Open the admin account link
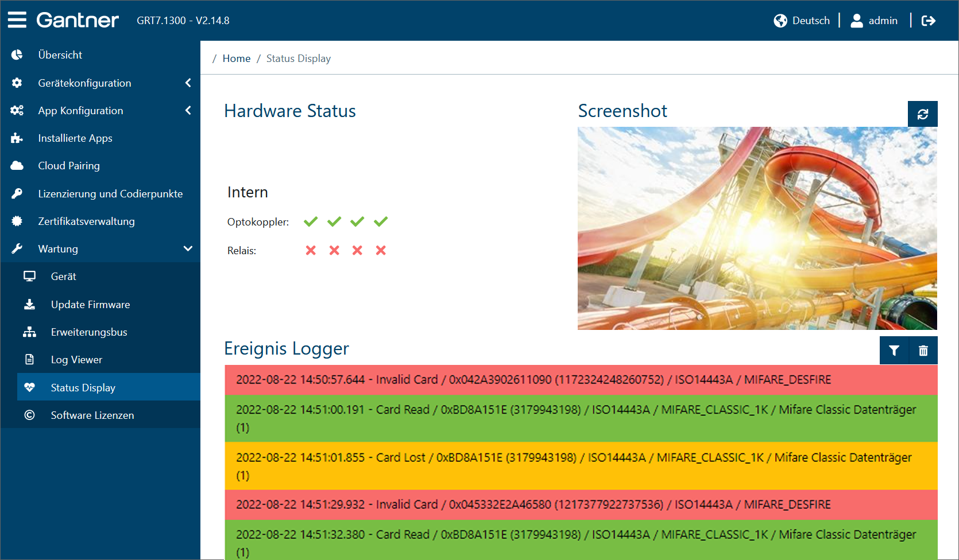Viewport: 959px width, 560px height. 883,21
